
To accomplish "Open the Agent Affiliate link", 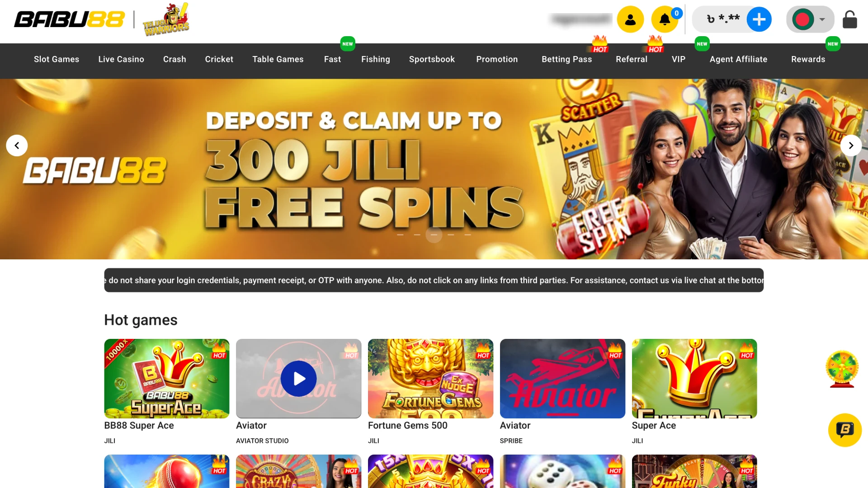I will 738,59.
